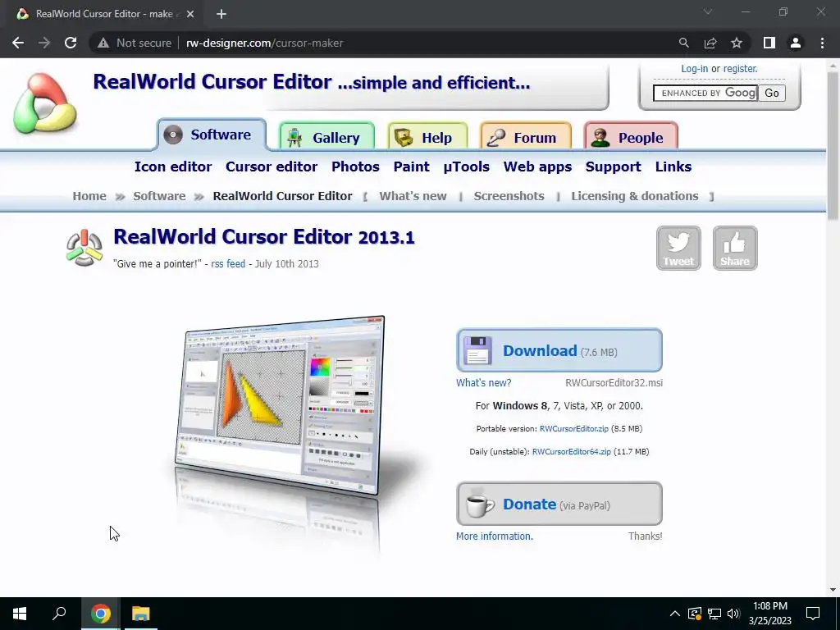This screenshot has height=630, width=840.
Task: Select Icon editor in submenu
Action: [173, 167]
